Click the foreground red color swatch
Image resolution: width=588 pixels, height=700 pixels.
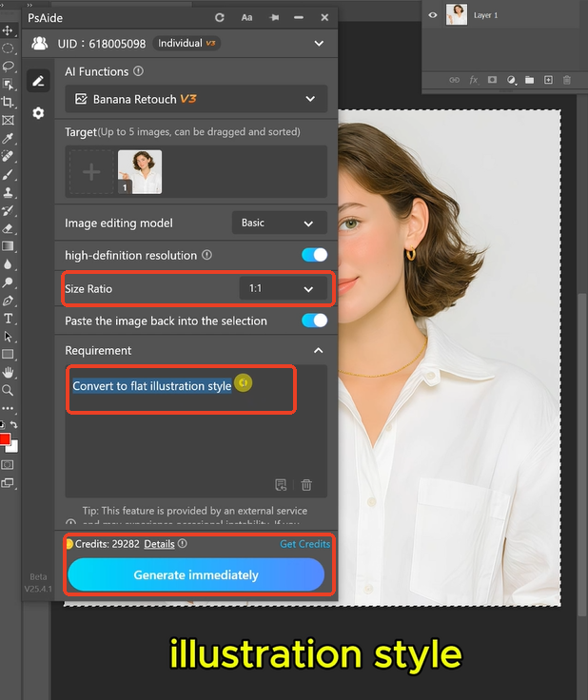point(5,438)
